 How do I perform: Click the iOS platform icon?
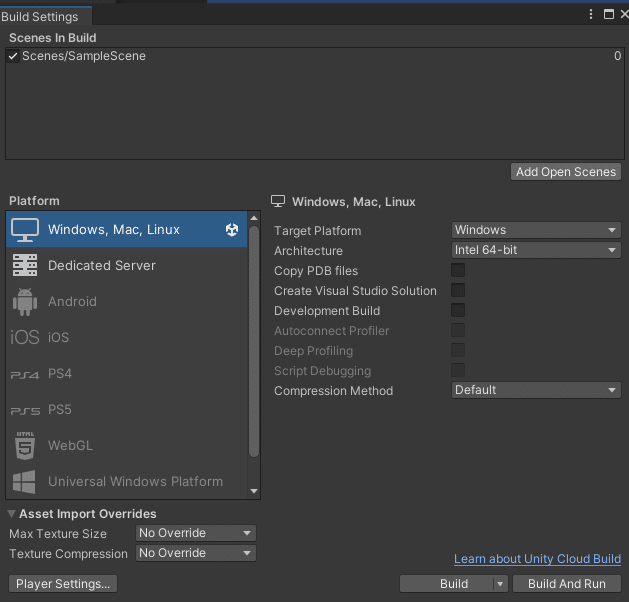[x=25, y=337]
